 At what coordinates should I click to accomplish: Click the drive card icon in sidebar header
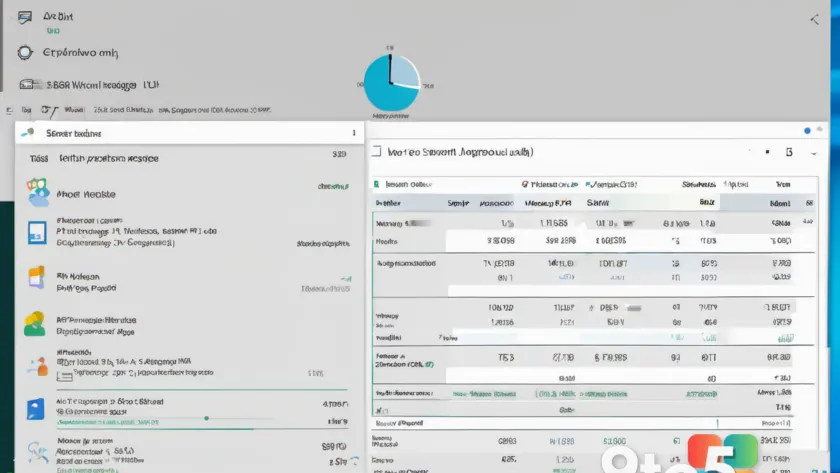[x=30, y=84]
